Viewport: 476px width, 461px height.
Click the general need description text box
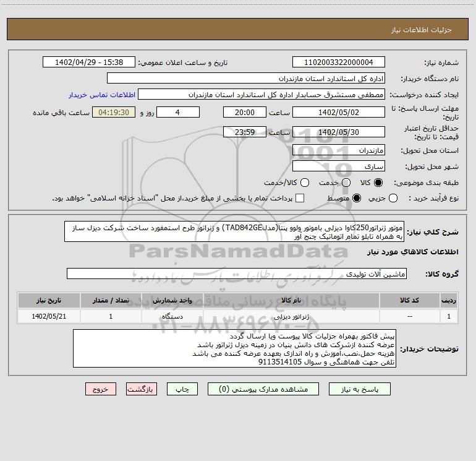[x=234, y=231]
